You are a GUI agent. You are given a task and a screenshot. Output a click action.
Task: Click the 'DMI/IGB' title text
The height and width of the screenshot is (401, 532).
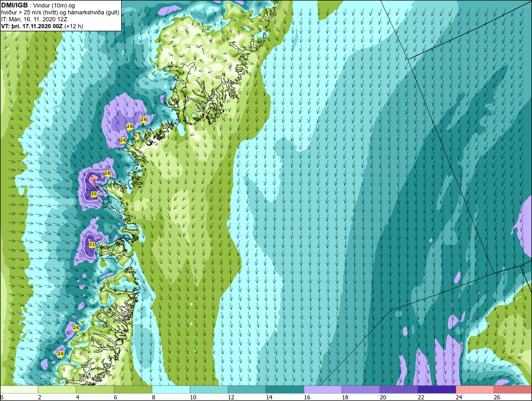tap(14, 5)
